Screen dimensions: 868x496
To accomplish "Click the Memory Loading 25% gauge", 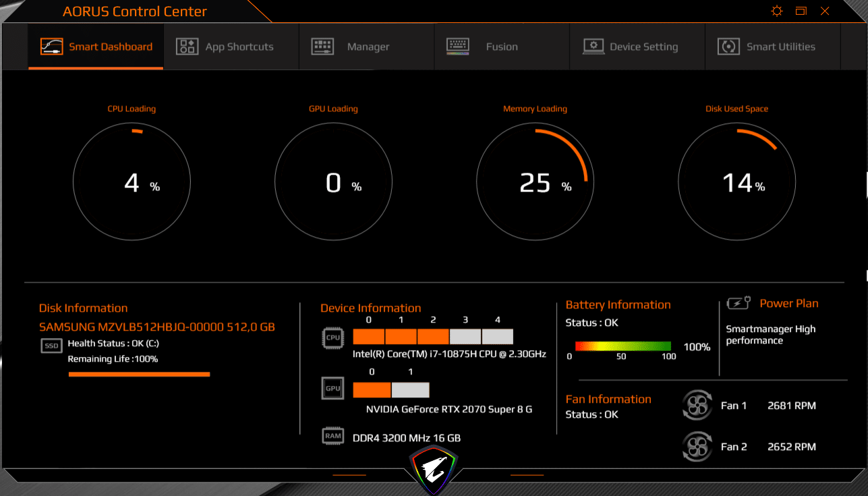I will point(535,182).
